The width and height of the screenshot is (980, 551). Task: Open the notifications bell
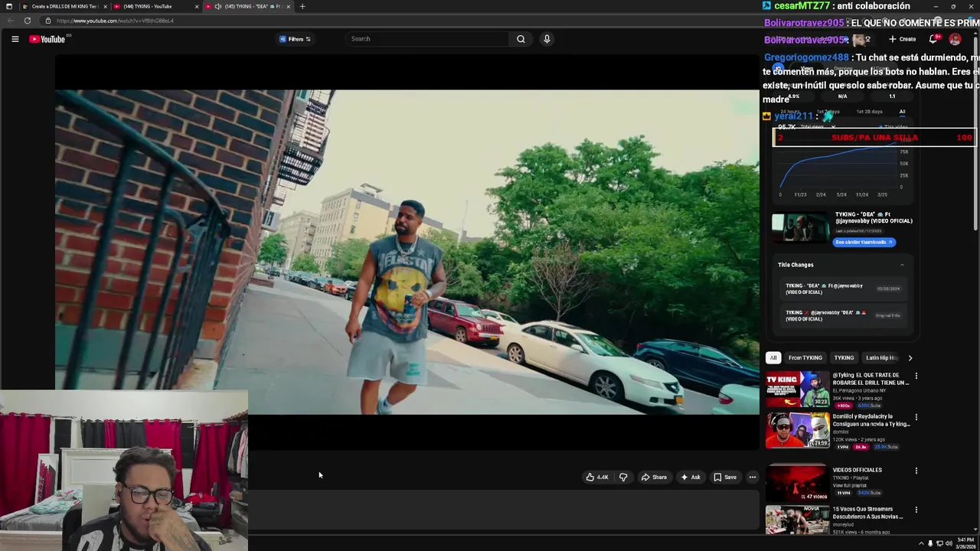[933, 39]
